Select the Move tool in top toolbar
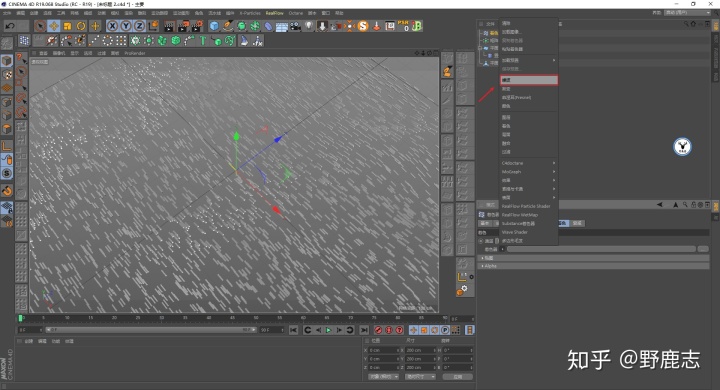This screenshot has height=390, width=720. [x=54, y=26]
